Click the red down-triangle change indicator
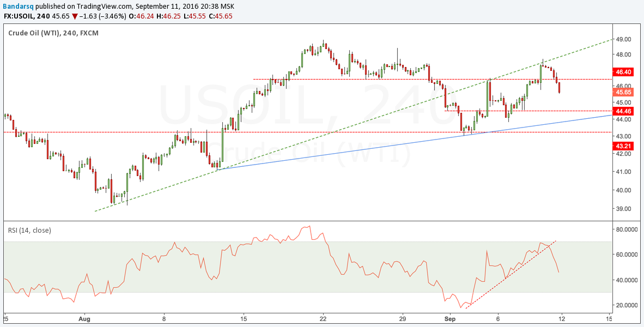Screen dimensions: 644x327 (74, 17)
